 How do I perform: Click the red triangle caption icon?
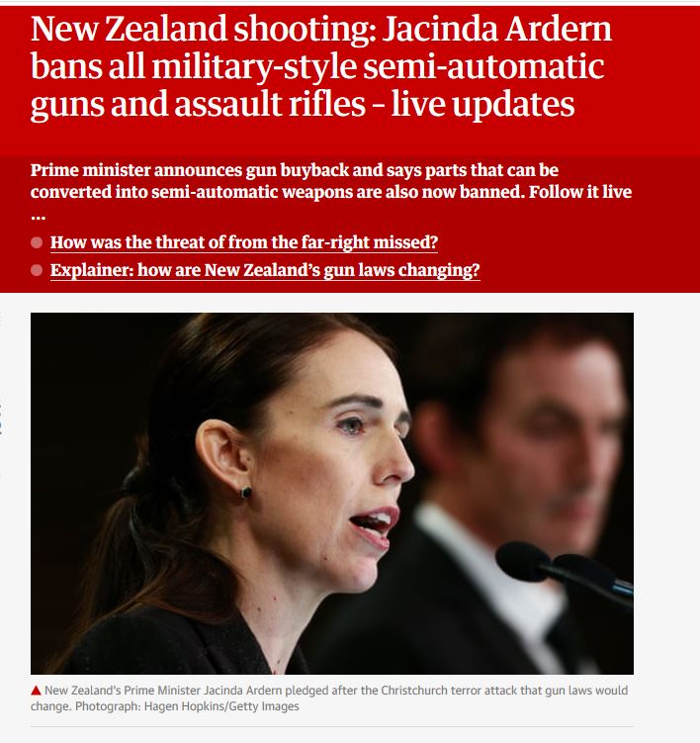[36, 691]
